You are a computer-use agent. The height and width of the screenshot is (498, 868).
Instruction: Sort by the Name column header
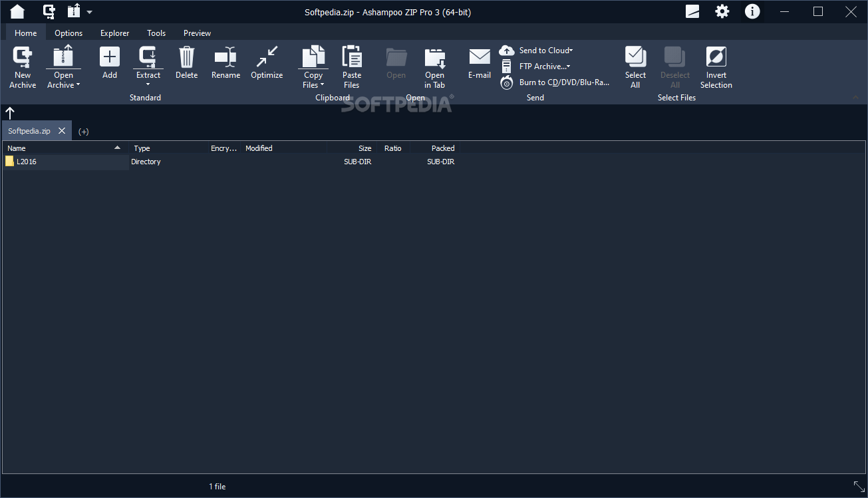click(65, 148)
